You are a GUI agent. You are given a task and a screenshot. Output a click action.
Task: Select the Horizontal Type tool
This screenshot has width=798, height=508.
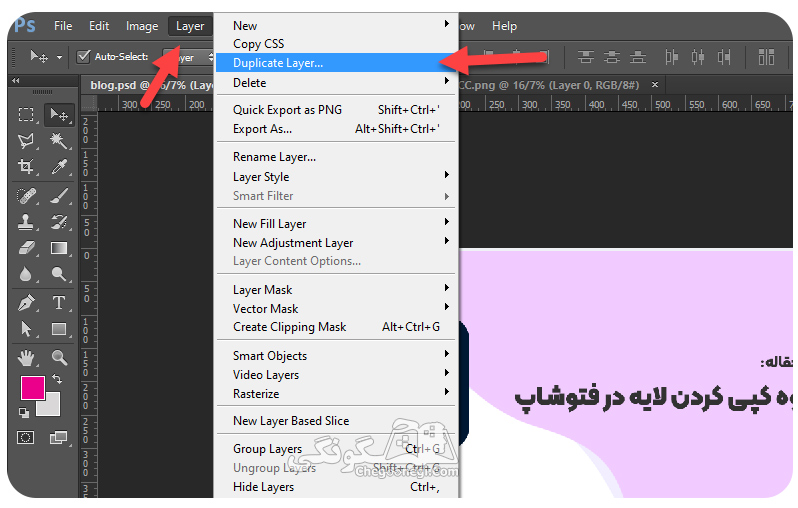[x=59, y=303]
